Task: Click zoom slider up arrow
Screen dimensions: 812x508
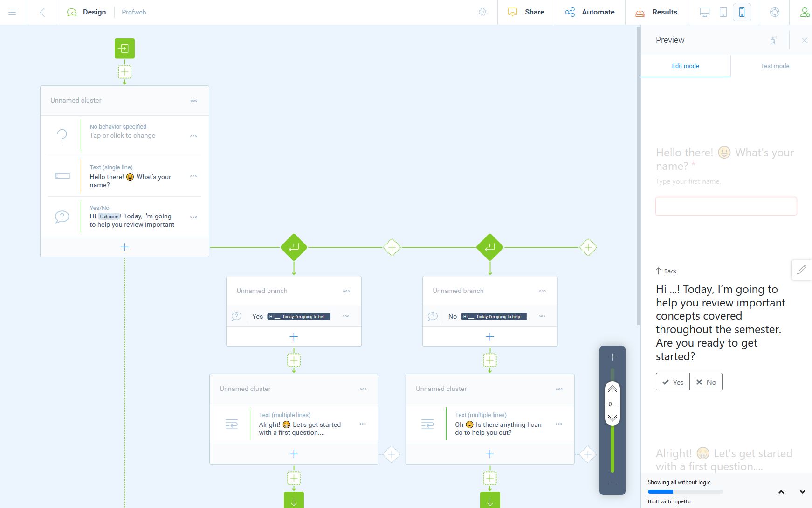Action: coord(612,389)
